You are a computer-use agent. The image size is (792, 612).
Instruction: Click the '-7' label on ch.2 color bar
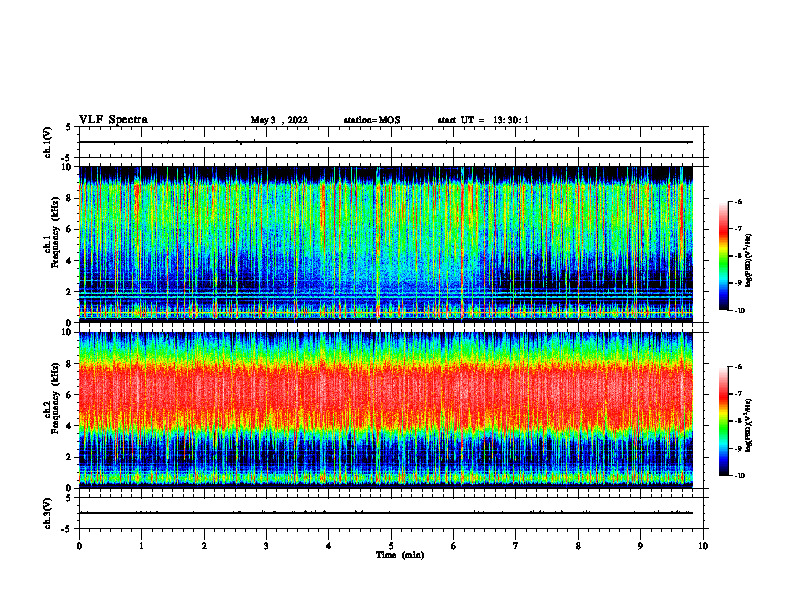click(738, 394)
